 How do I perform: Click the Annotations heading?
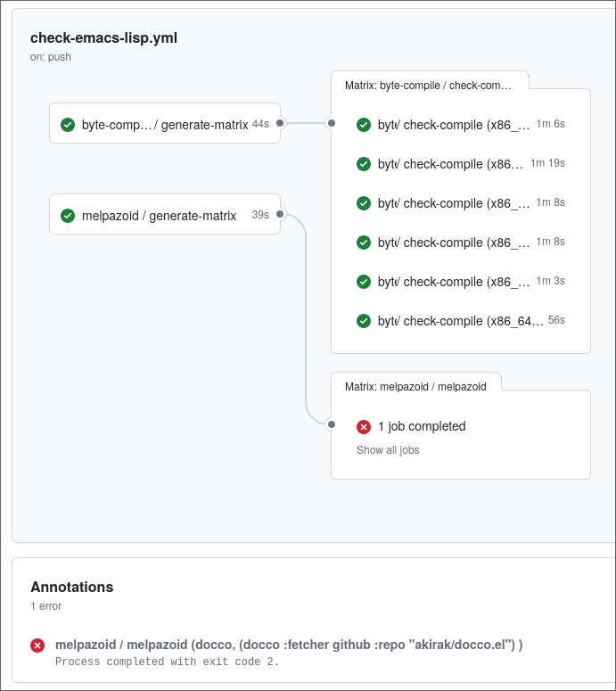click(72, 587)
